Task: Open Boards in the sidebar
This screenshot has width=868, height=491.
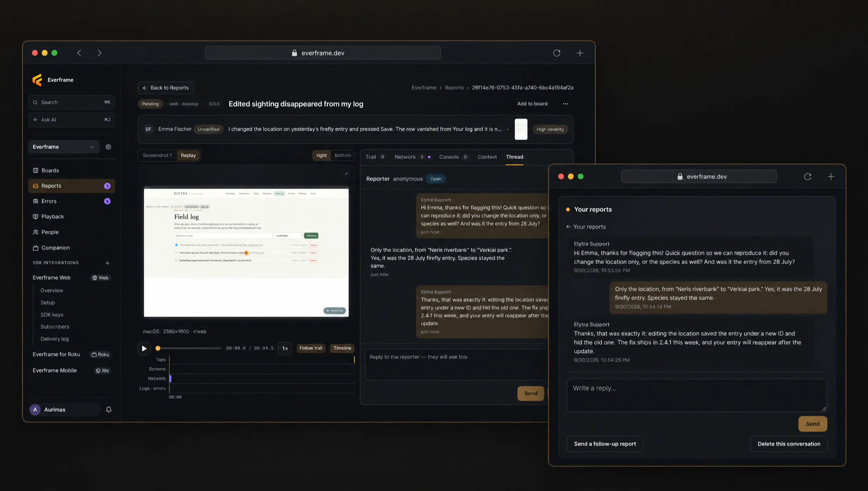Action: tap(72, 171)
